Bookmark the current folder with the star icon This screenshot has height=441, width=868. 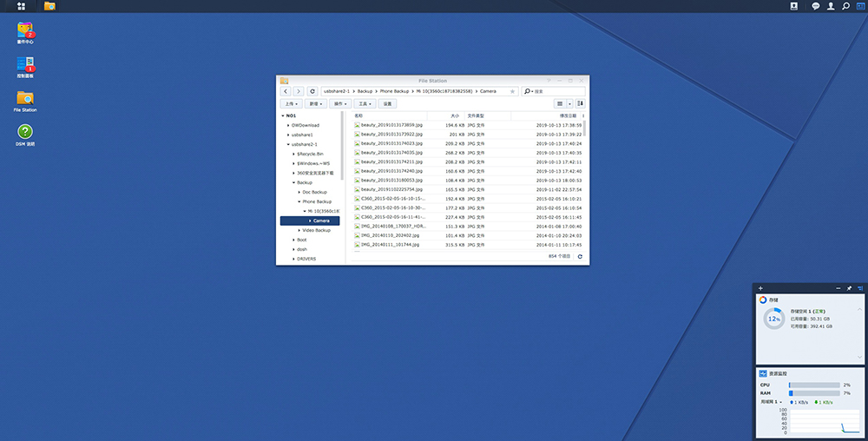(512, 91)
